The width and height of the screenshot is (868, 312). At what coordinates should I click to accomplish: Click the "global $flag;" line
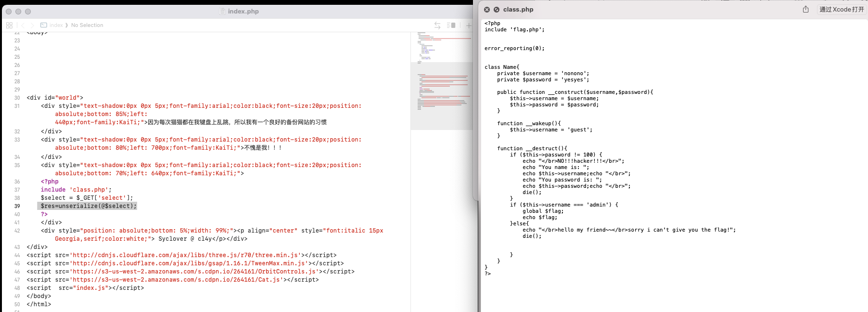[543, 211]
